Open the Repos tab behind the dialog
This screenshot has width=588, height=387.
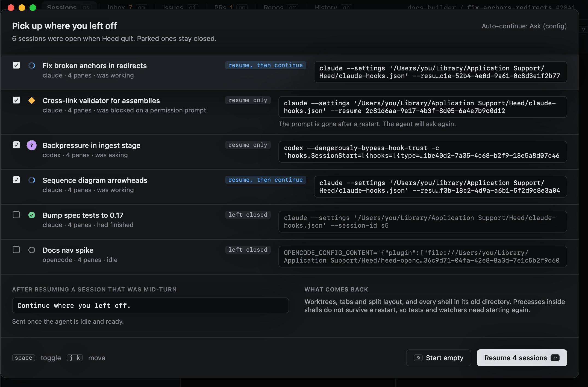[280, 7]
